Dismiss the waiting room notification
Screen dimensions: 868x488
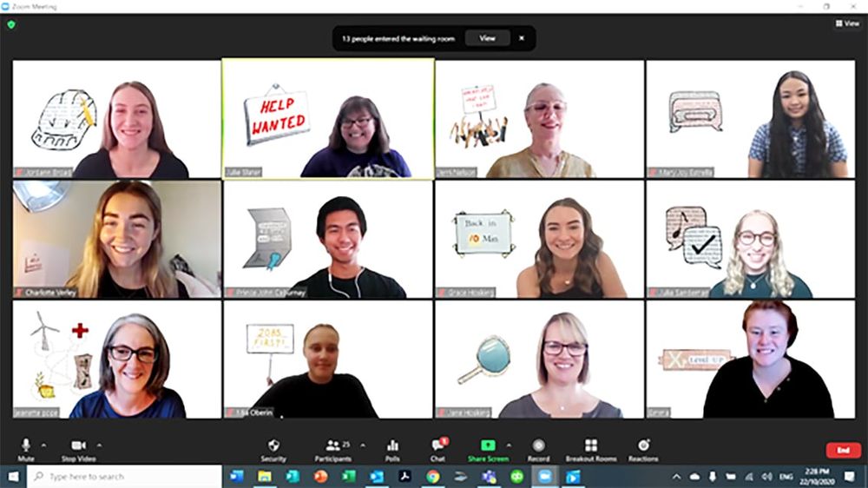(x=522, y=38)
